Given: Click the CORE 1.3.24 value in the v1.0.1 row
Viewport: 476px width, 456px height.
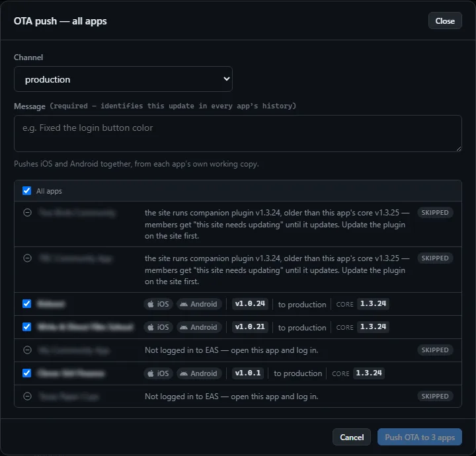Looking at the screenshot, I should [368, 373].
